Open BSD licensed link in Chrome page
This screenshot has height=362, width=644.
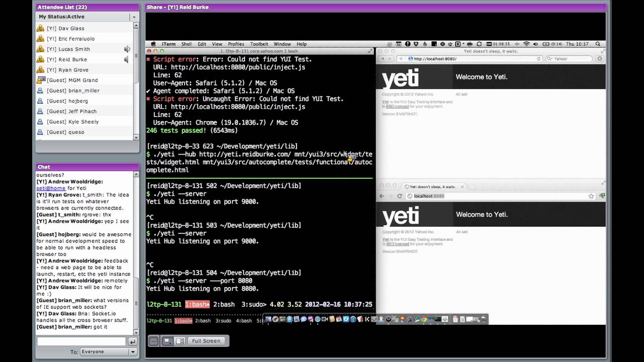(x=397, y=244)
